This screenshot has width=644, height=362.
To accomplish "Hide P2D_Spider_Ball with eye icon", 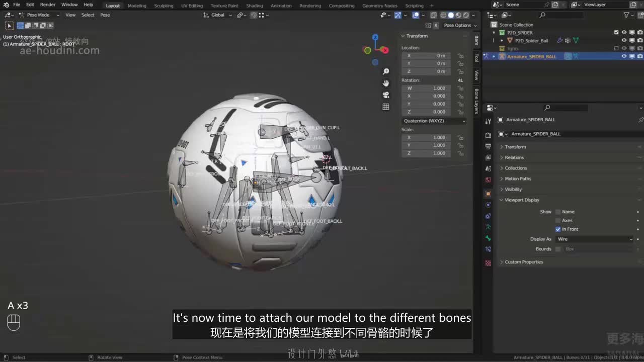I will coord(624,41).
